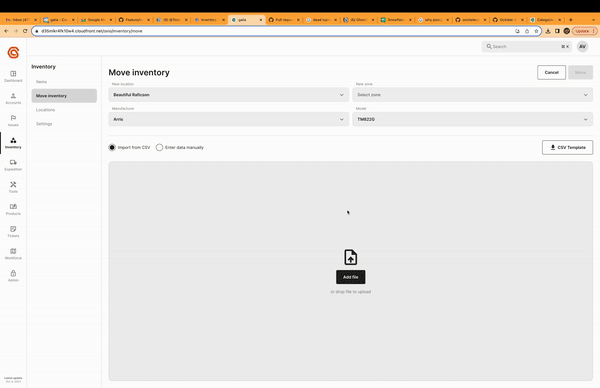600x388 pixels.
Task: Open the Model dropdown showing TM822G
Action: [x=473, y=119]
